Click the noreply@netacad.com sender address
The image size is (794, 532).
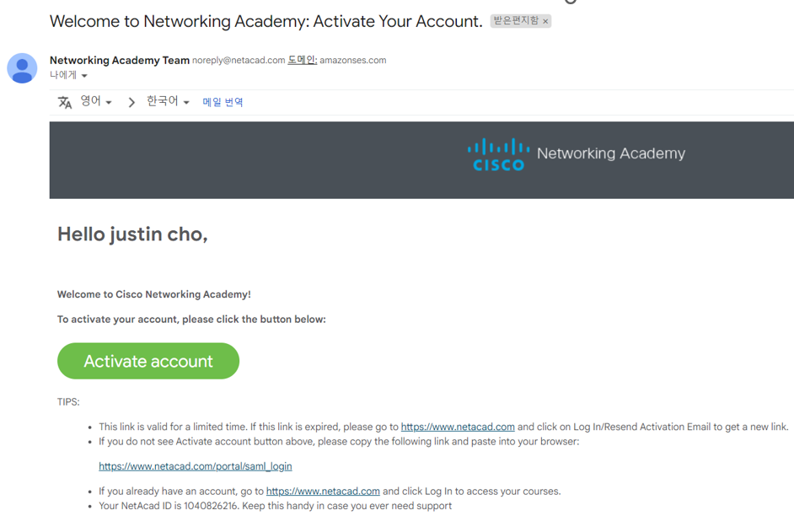[x=239, y=61]
